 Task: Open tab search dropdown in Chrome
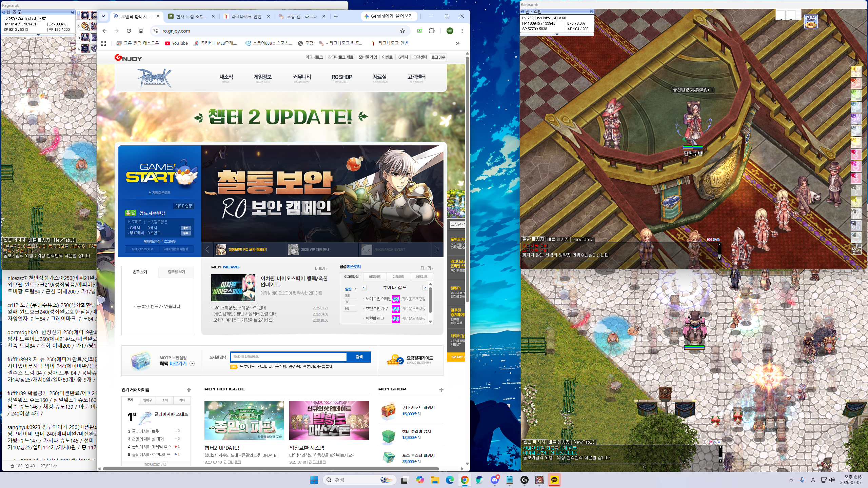pos(103,16)
